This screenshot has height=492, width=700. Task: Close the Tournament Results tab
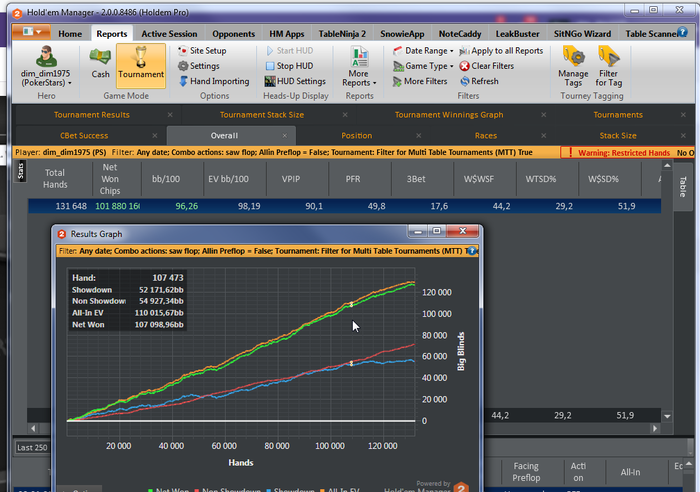pos(170,115)
